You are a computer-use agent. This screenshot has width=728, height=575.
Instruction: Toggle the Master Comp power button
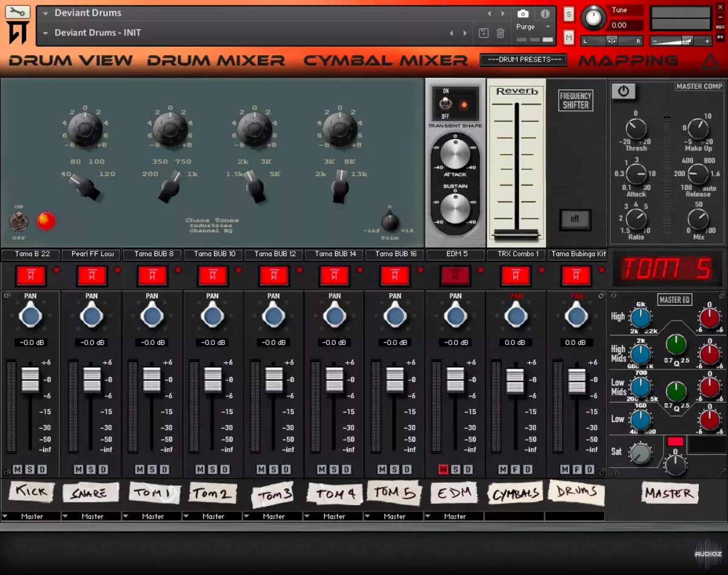624,92
